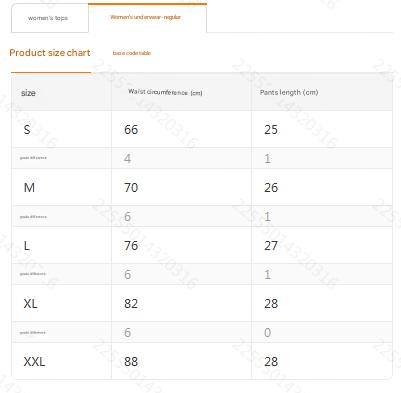Screen dimensions: 401x393
Task: Click the size column header
Action: pyautogui.click(x=28, y=93)
